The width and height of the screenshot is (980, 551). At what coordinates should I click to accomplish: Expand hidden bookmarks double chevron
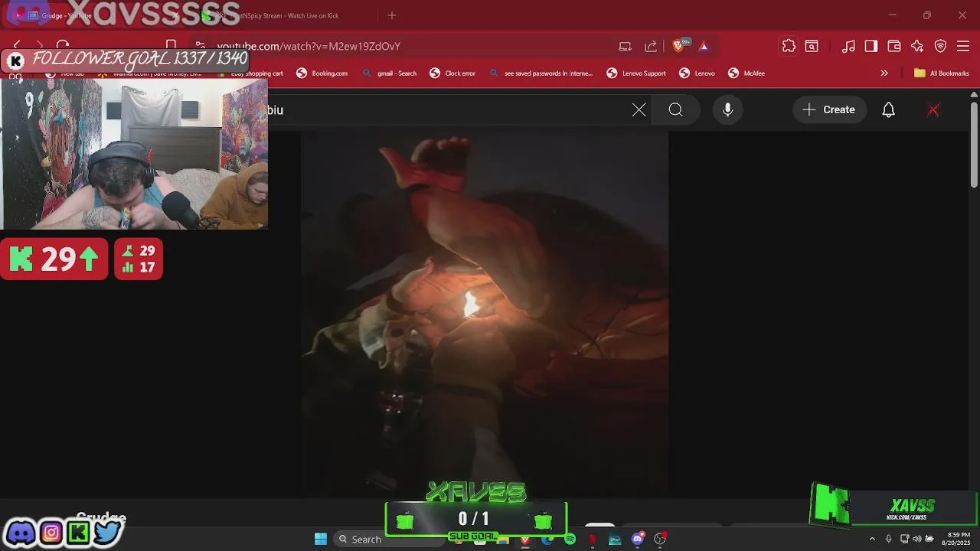[x=884, y=73]
